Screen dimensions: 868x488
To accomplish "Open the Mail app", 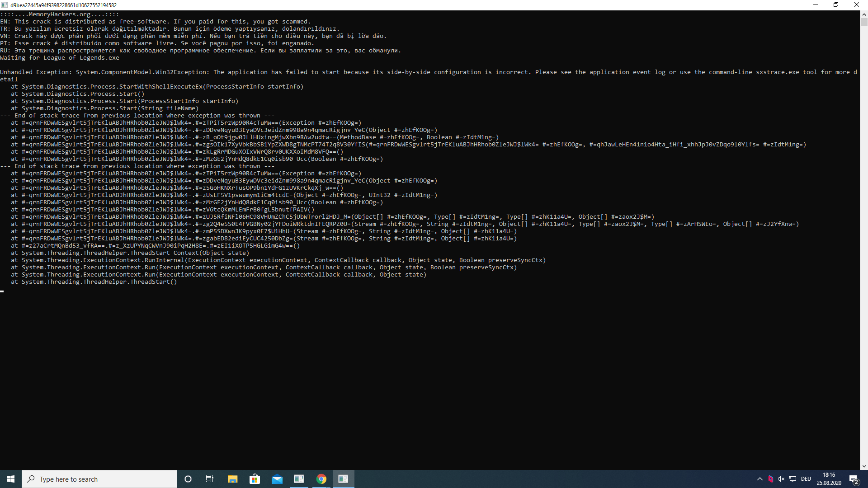I will pos(277,479).
